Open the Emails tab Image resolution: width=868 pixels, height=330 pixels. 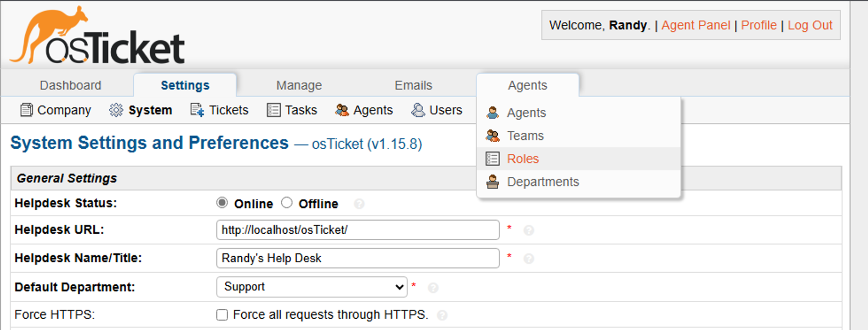click(414, 85)
